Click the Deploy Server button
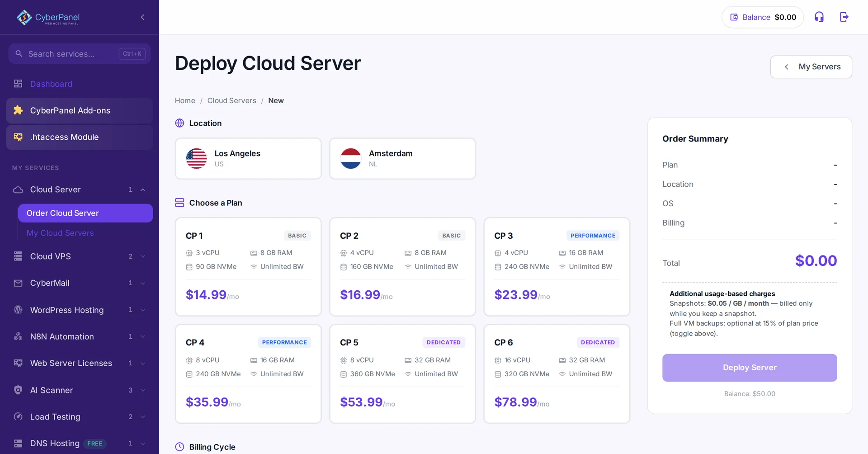Image resolution: width=868 pixels, height=454 pixels. pyautogui.click(x=750, y=368)
